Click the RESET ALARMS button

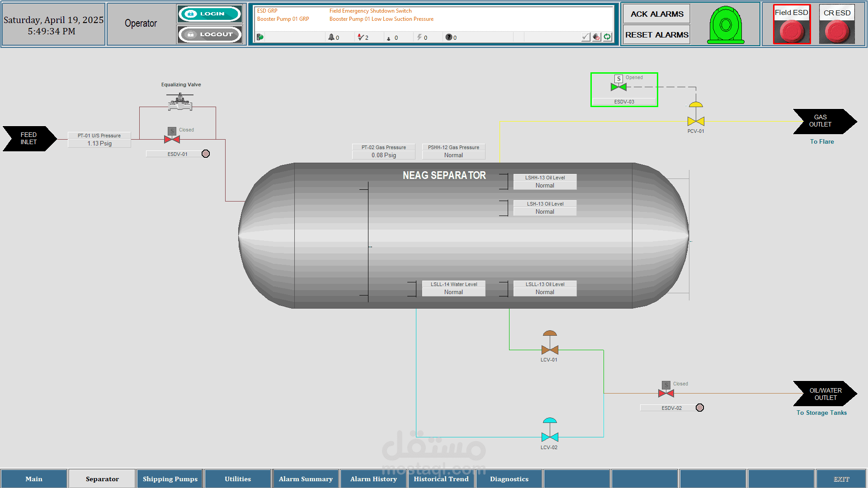coord(656,35)
